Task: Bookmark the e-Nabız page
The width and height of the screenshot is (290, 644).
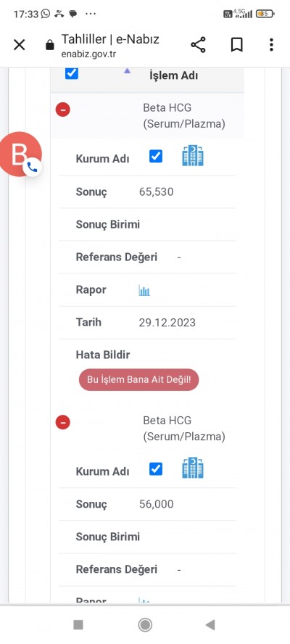Action: (x=236, y=45)
